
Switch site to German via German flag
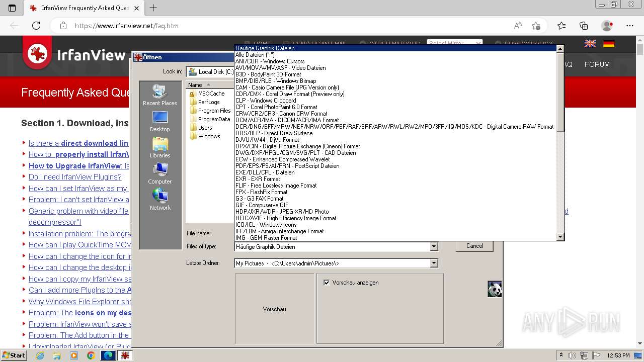pyautogui.click(x=609, y=44)
